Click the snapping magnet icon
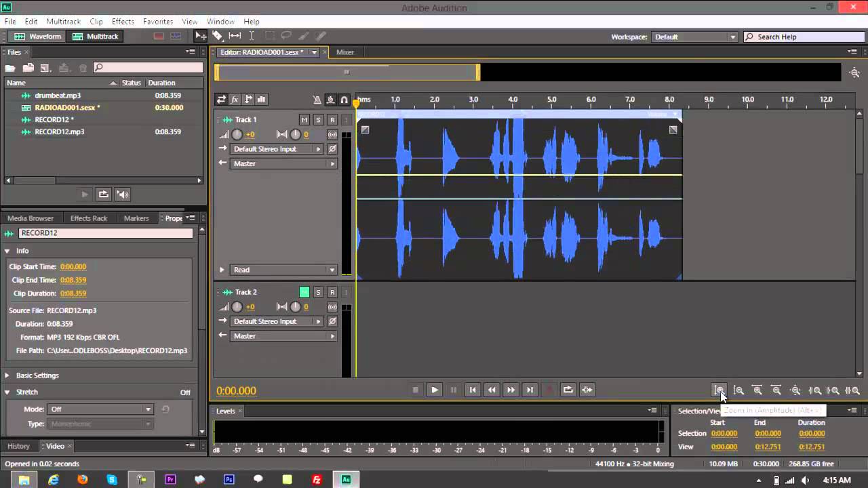The height and width of the screenshot is (488, 868). click(344, 100)
